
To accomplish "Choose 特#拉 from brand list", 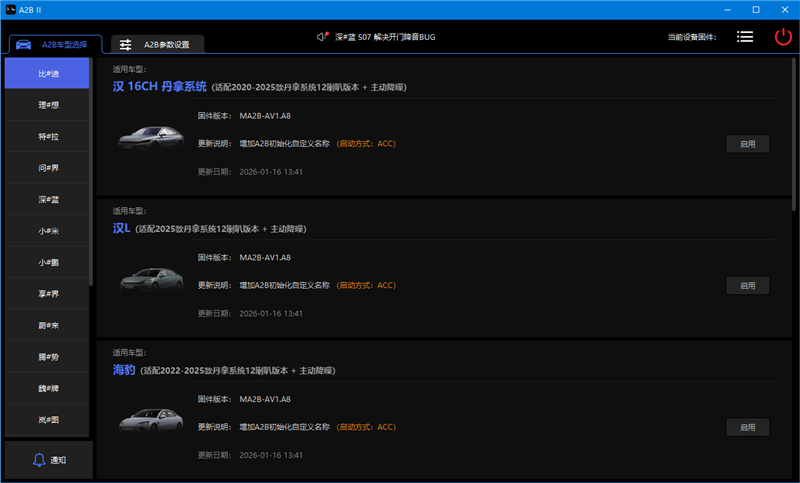I will (x=48, y=137).
